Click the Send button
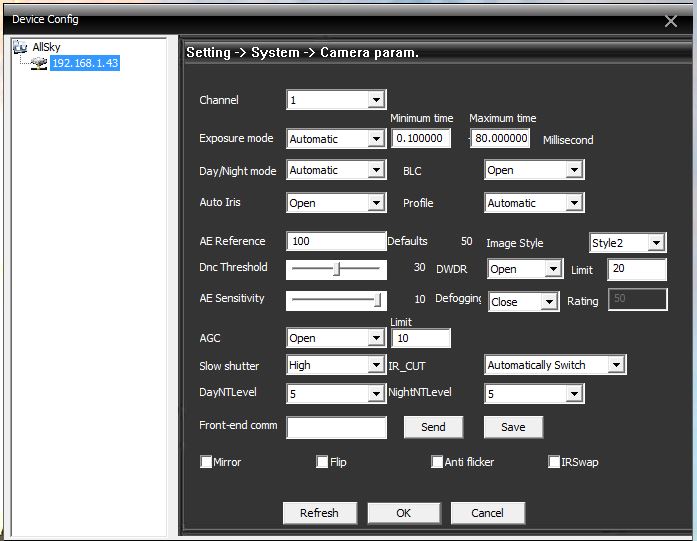 click(433, 427)
